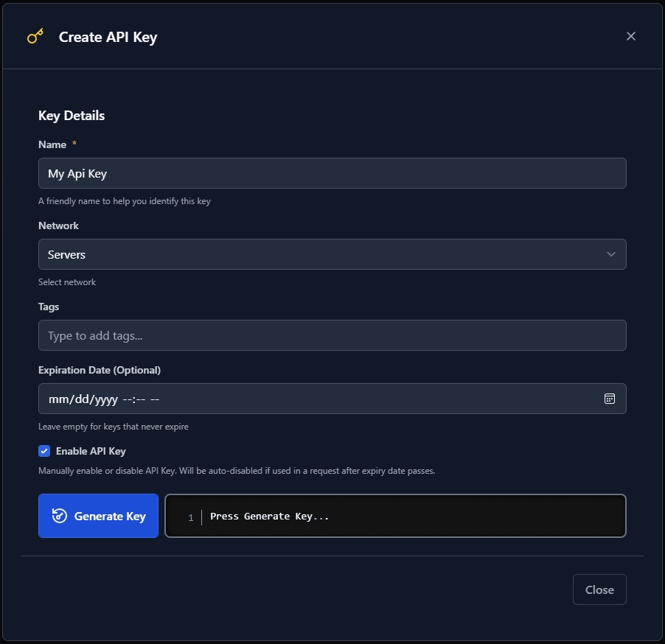Viewport: 665px width, 644px height.
Task: Close dialog with the X icon
Action: 630,36
